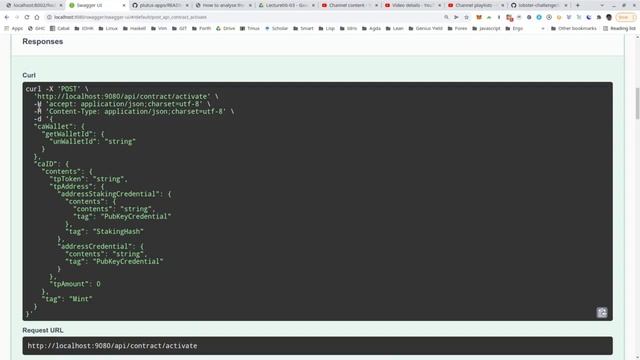Open the Agda bookmarks folder
This screenshot has height=360, width=640.
(371, 29)
